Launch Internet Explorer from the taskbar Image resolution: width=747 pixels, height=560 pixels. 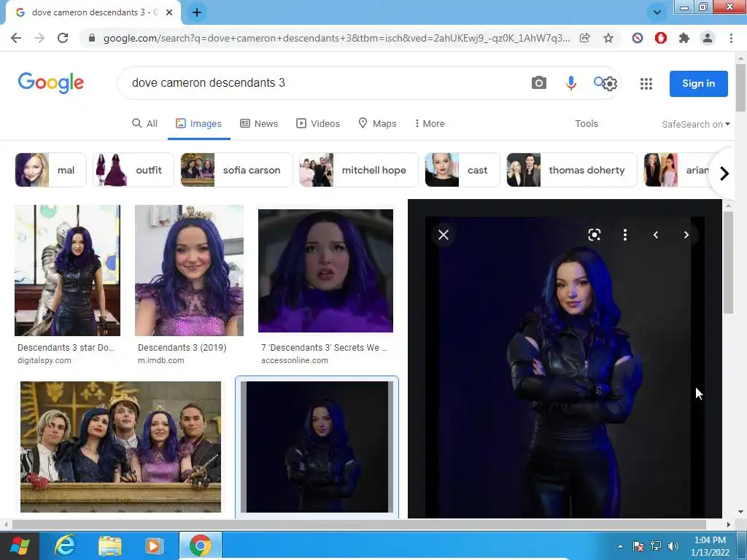point(65,545)
